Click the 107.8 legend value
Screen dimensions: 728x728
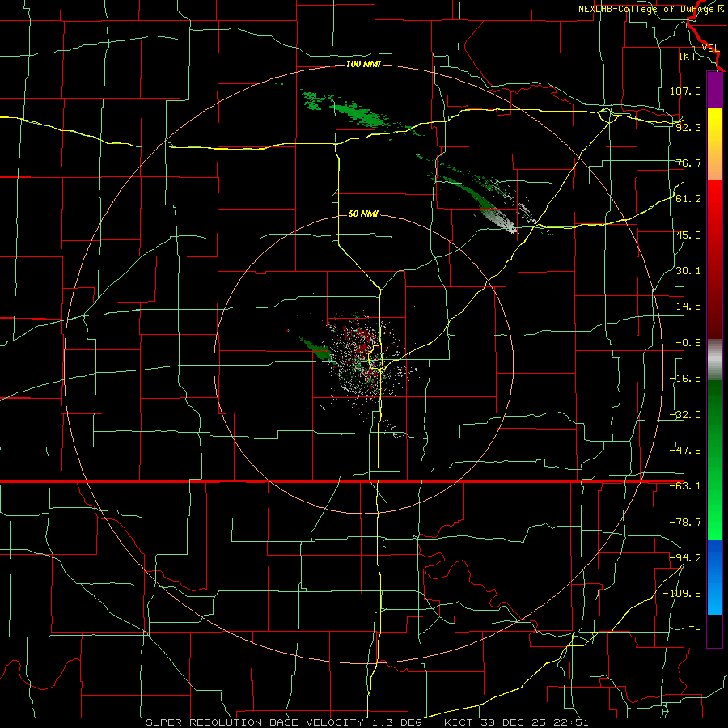tap(685, 91)
